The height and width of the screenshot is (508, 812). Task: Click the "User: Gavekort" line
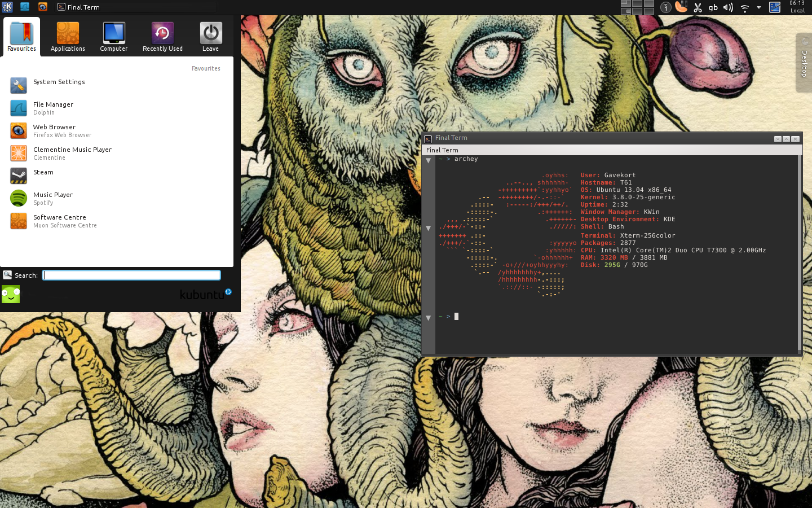608,176
